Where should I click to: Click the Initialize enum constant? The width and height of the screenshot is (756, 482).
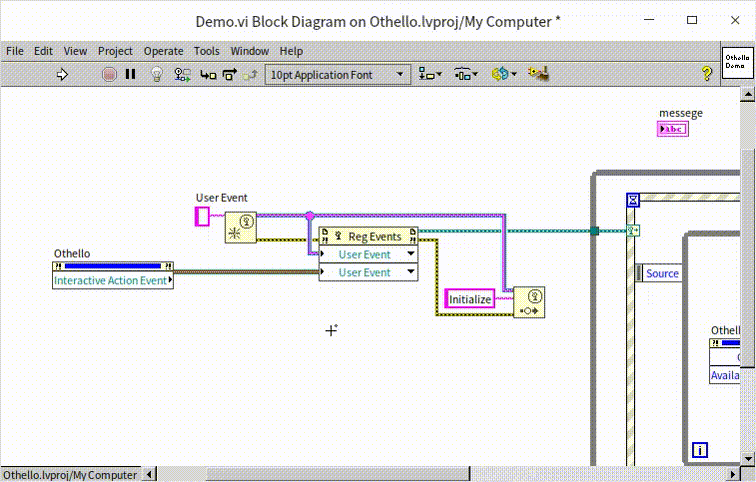[x=470, y=299]
